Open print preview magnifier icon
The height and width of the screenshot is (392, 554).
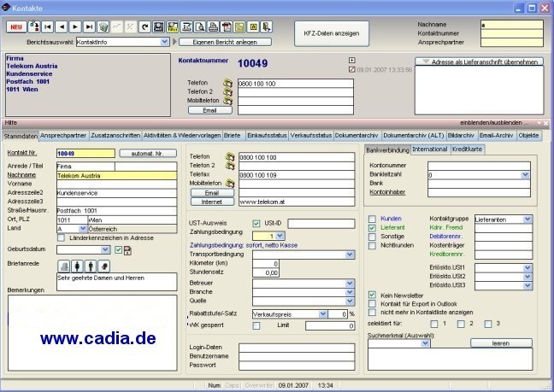[x=199, y=27]
